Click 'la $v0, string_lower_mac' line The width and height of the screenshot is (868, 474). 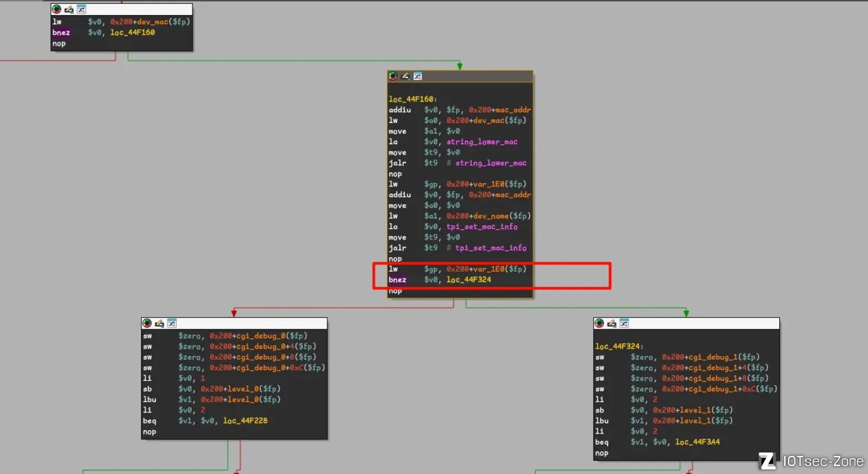coord(453,141)
